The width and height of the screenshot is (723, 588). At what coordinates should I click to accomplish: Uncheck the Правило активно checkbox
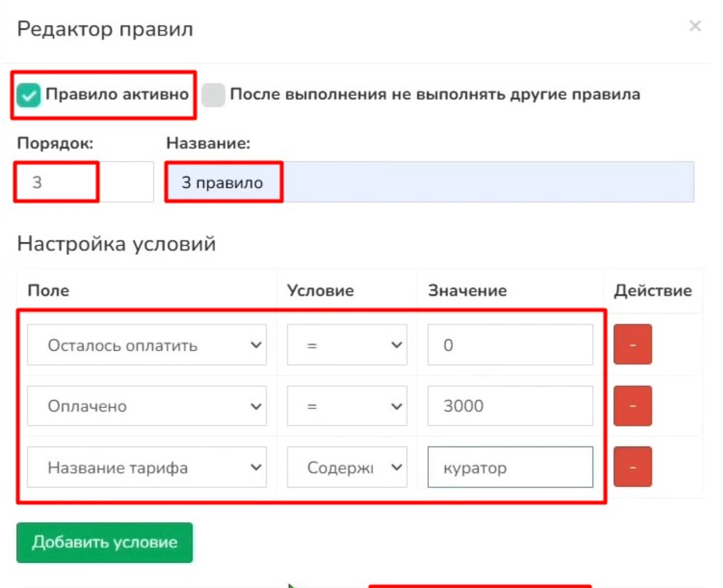click(x=28, y=95)
